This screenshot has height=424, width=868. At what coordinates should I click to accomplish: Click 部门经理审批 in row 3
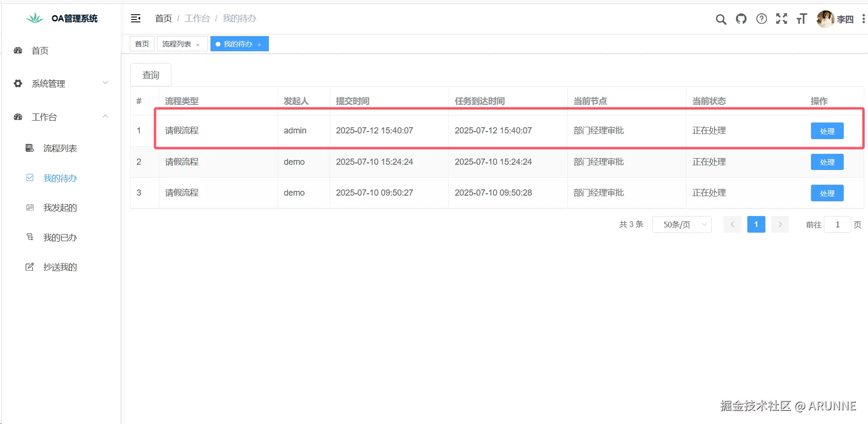point(599,193)
